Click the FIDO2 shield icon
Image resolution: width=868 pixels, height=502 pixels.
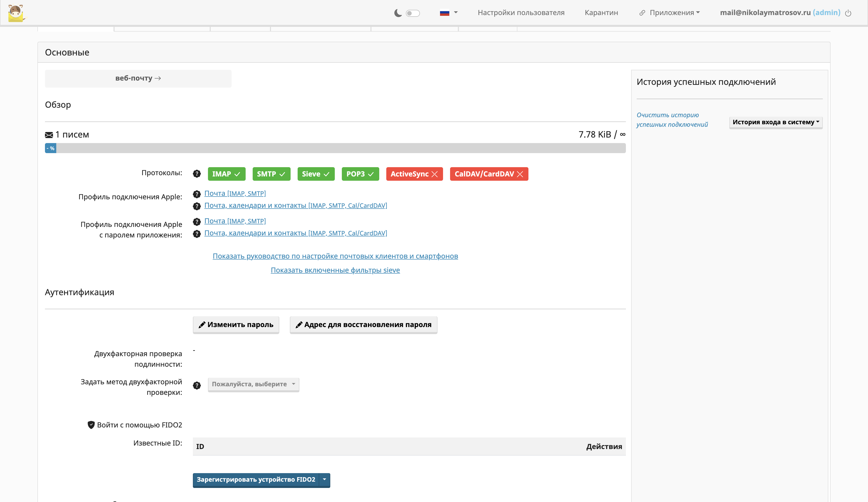[91, 425]
